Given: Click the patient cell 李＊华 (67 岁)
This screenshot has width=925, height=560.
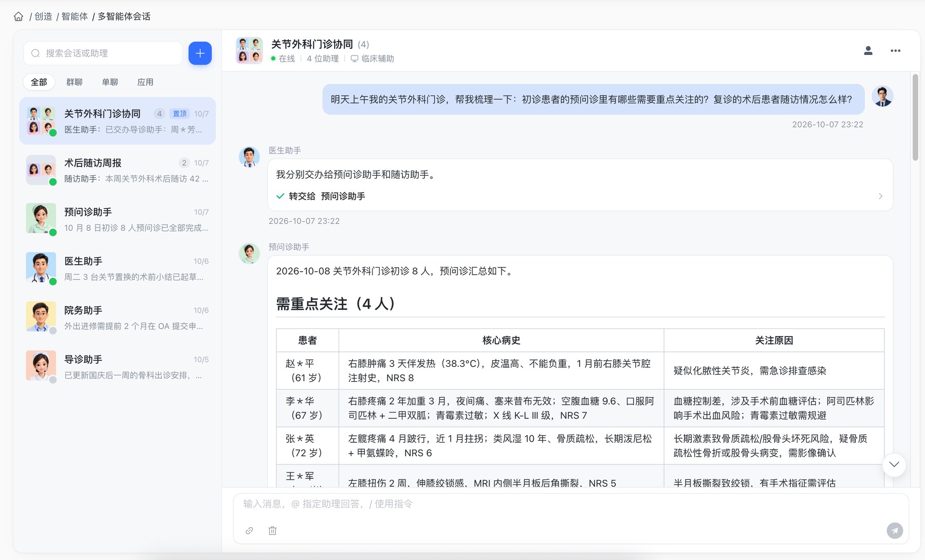Looking at the screenshot, I should (x=307, y=408).
